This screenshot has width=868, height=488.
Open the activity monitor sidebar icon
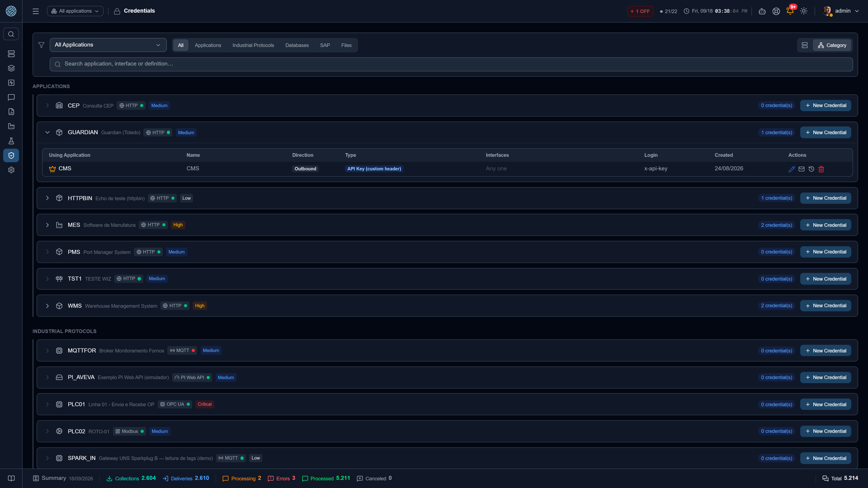(11, 83)
